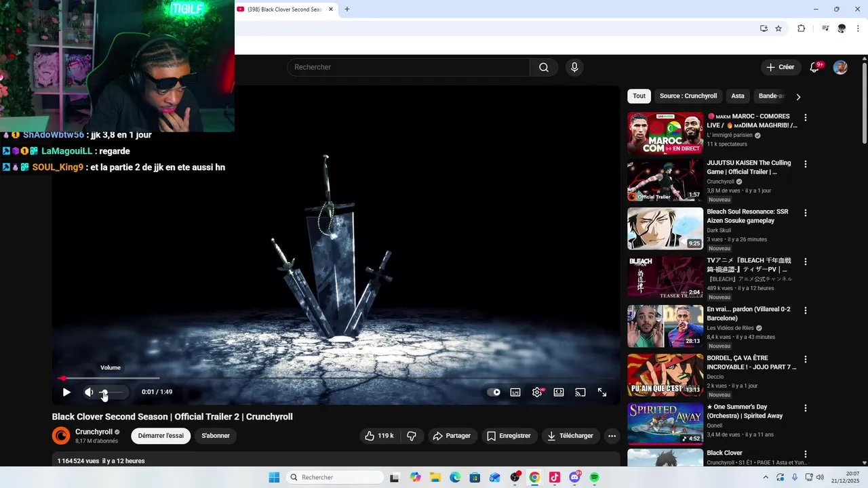
Task: Like the video with 119 k
Action: click(x=379, y=436)
